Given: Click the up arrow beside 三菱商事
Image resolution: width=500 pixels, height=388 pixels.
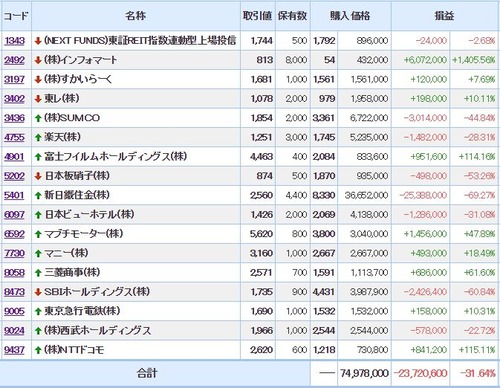Looking at the screenshot, I should click(38, 273).
